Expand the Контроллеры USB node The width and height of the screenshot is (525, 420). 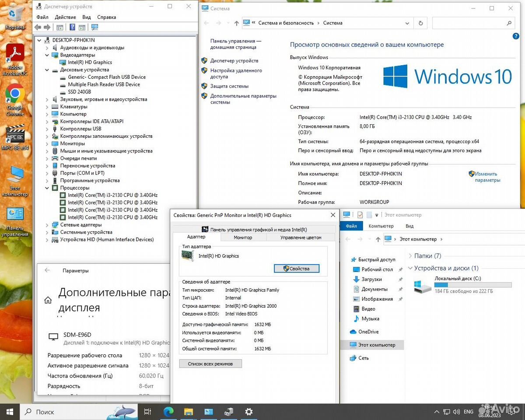coord(47,129)
